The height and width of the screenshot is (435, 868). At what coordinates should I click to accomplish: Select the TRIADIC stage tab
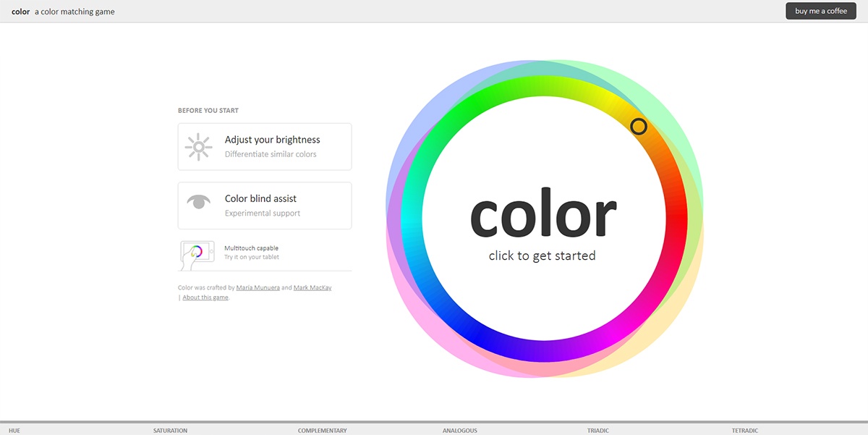(x=598, y=431)
